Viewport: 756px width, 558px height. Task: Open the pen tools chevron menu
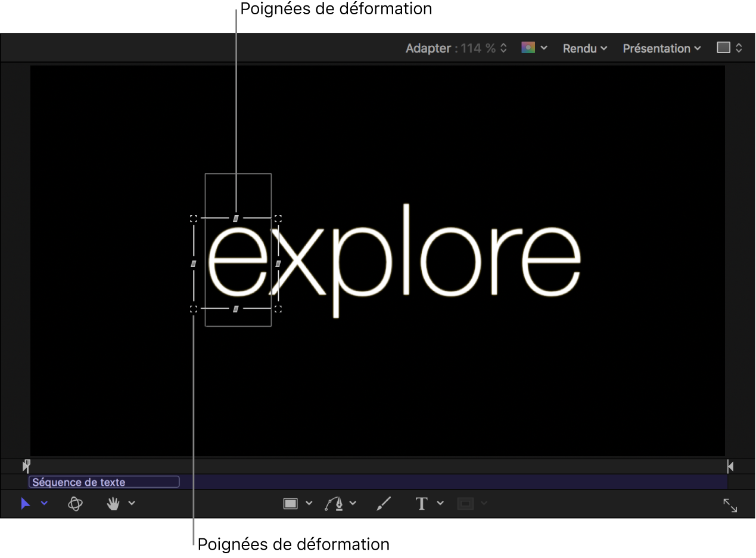[x=353, y=503]
